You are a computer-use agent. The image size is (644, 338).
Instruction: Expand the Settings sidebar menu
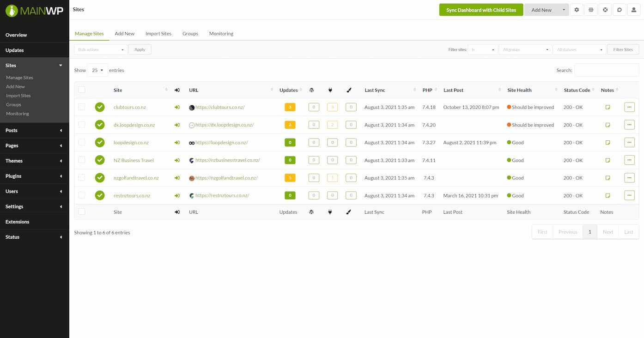pyautogui.click(x=34, y=206)
